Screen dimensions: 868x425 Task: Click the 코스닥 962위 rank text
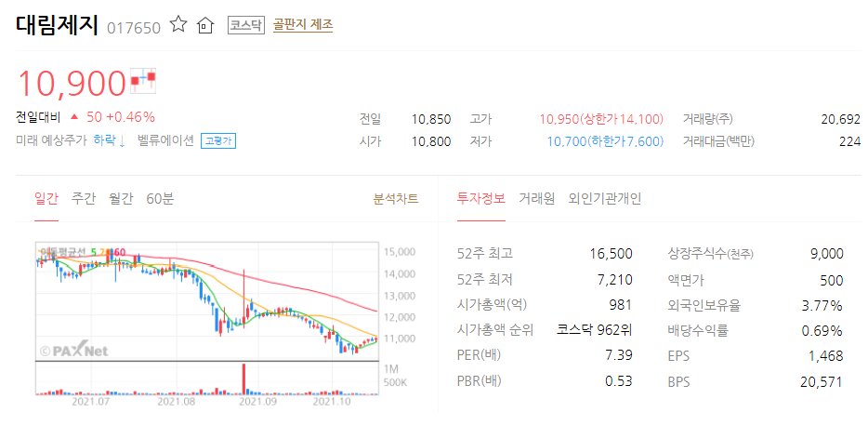(594, 331)
